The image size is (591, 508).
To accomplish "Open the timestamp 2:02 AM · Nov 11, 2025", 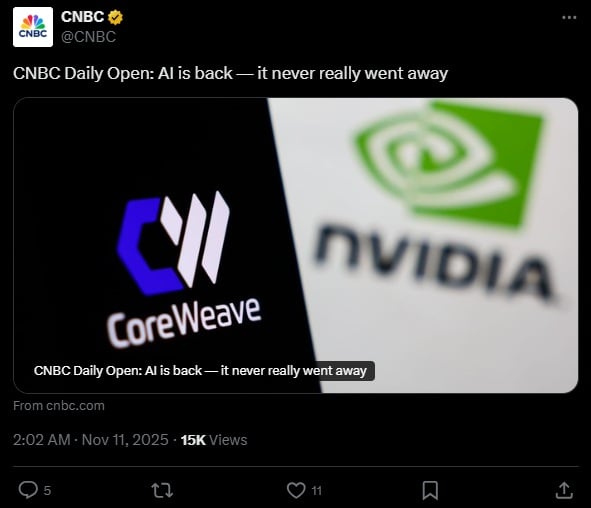I will pyautogui.click(x=90, y=440).
